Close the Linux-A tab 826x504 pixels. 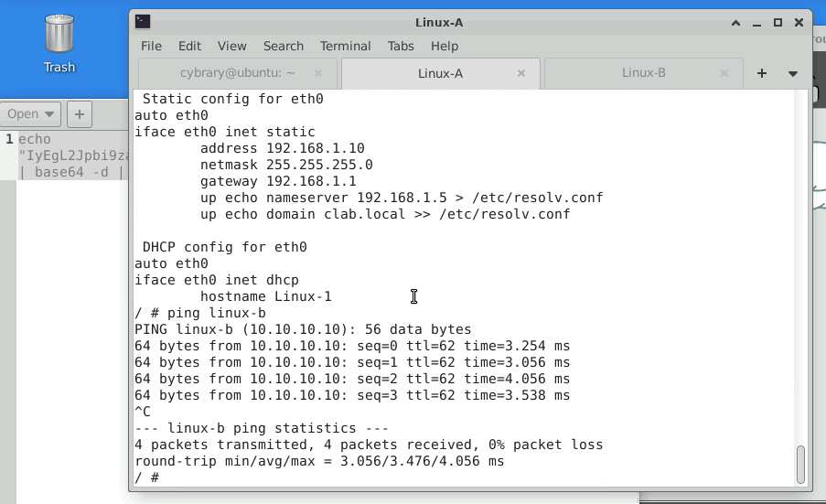point(521,73)
